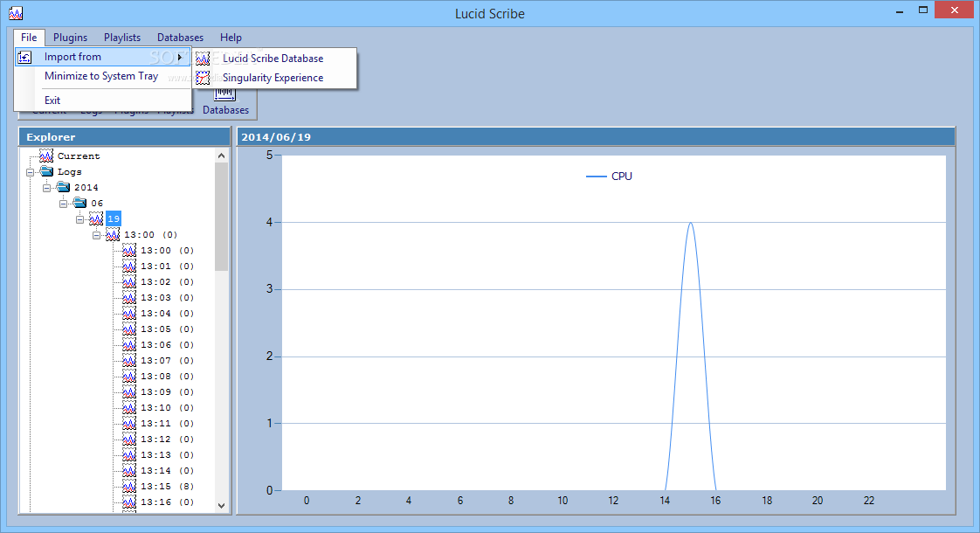Click the icon for 13:01 (0)

click(x=129, y=266)
